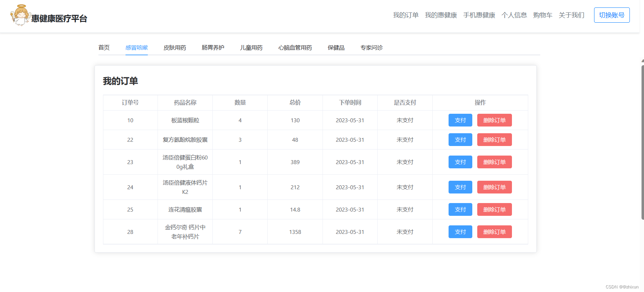Click the 切换账号 button
This screenshot has width=644, height=292.
(x=612, y=15)
